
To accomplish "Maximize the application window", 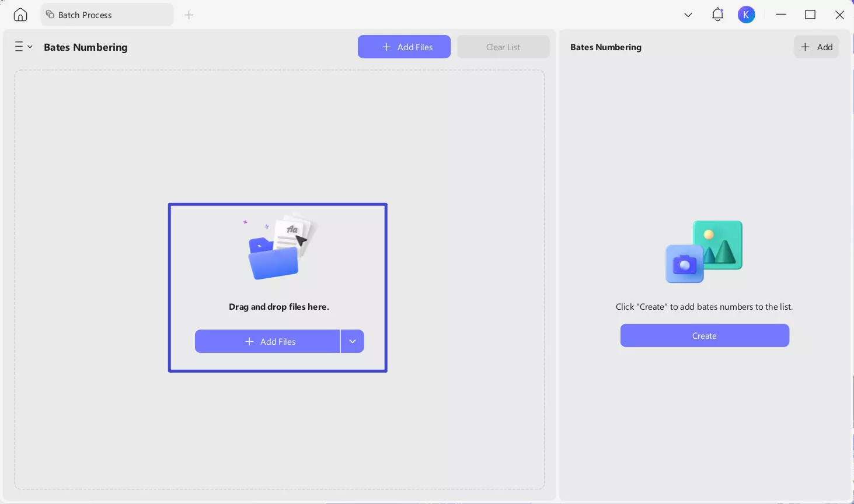I will [810, 15].
